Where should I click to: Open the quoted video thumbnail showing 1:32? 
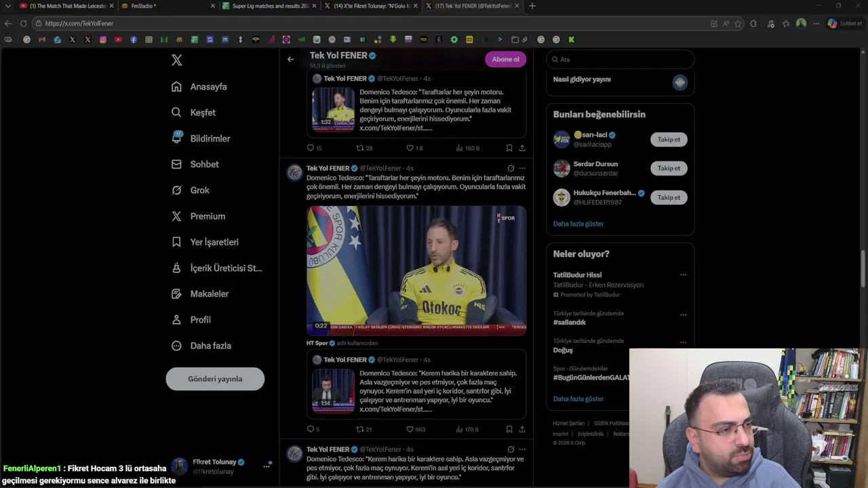pos(333,108)
